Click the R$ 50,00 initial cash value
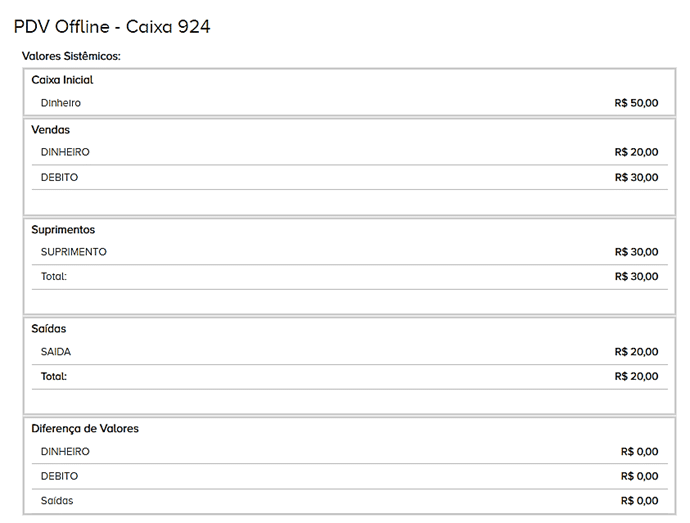 pyautogui.click(x=636, y=103)
